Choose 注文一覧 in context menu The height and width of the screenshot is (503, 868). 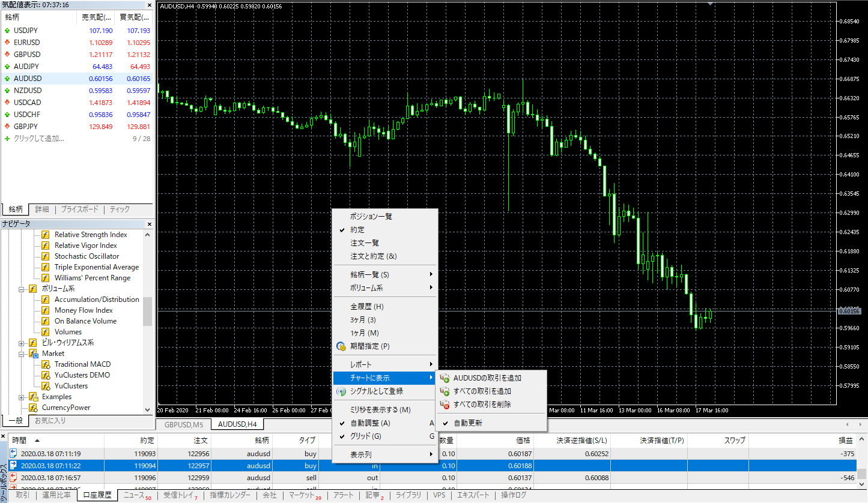(x=386, y=243)
